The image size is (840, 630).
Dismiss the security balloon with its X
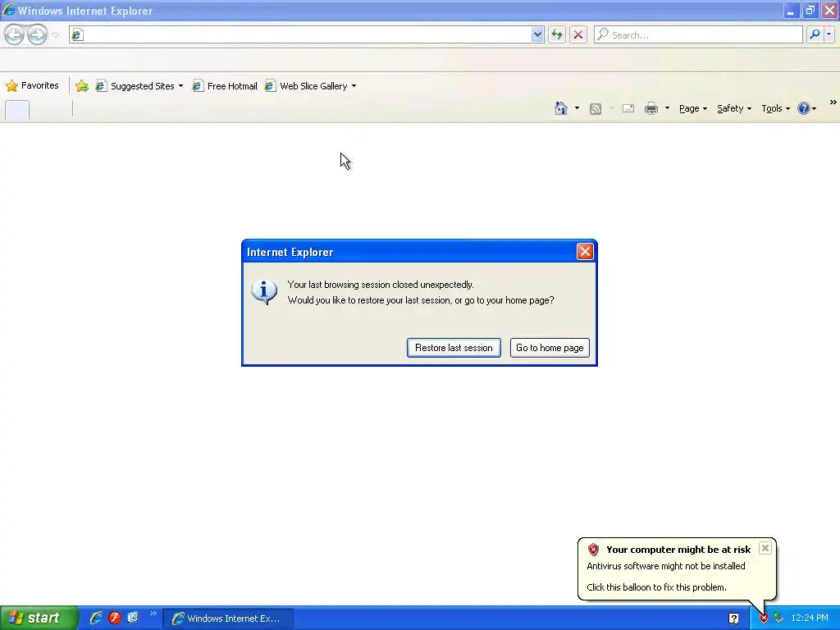pyautogui.click(x=765, y=548)
